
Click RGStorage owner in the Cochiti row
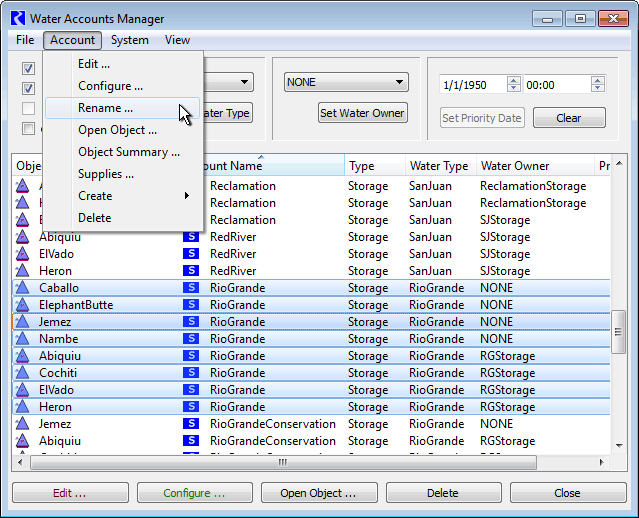coord(507,373)
